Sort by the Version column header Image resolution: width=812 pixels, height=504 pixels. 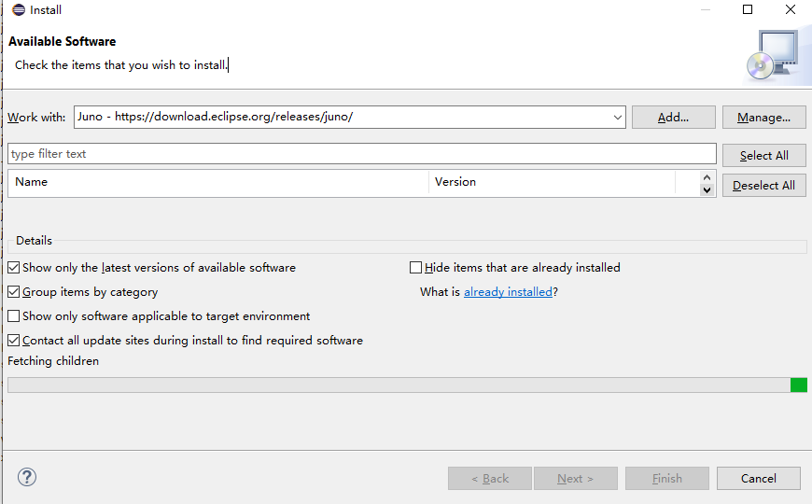coord(552,182)
